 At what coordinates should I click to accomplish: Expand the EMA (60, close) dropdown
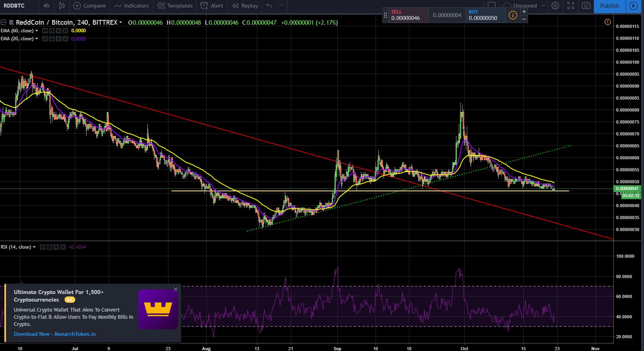click(37, 31)
